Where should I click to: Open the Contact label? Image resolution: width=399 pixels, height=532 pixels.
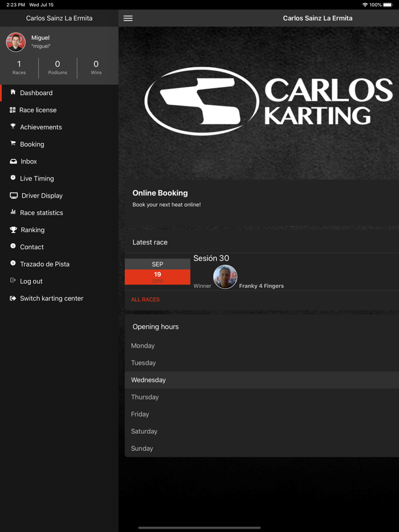pyautogui.click(x=32, y=247)
